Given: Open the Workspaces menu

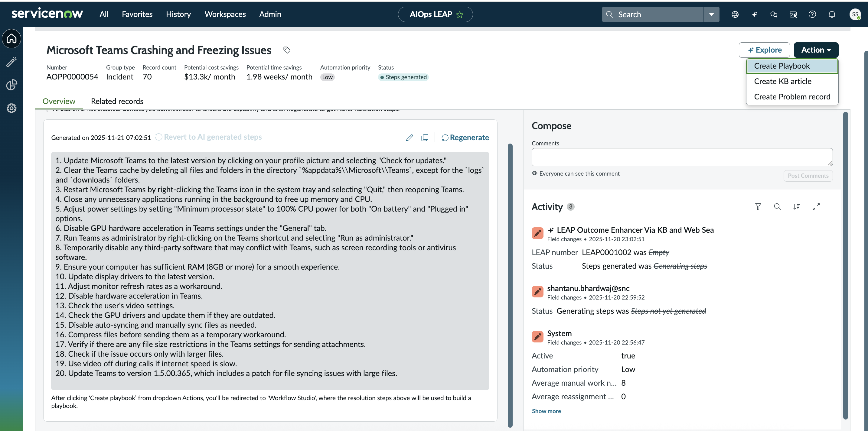Looking at the screenshot, I should tap(225, 14).
